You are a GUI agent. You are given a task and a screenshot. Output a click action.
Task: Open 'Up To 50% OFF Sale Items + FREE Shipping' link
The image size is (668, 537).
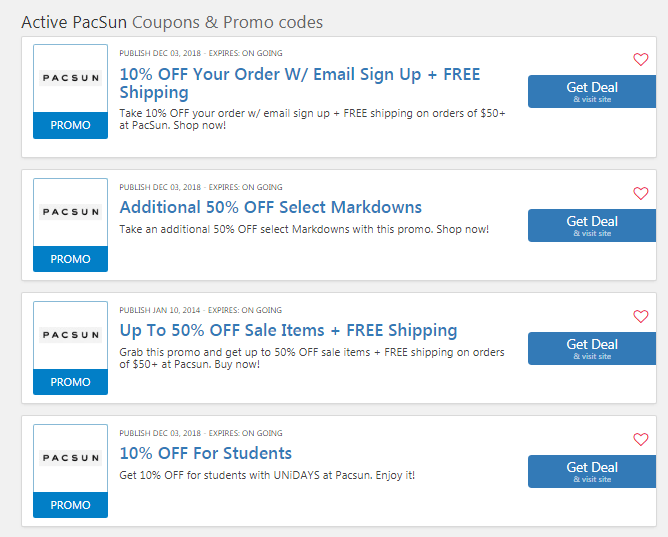click(288, 330)
